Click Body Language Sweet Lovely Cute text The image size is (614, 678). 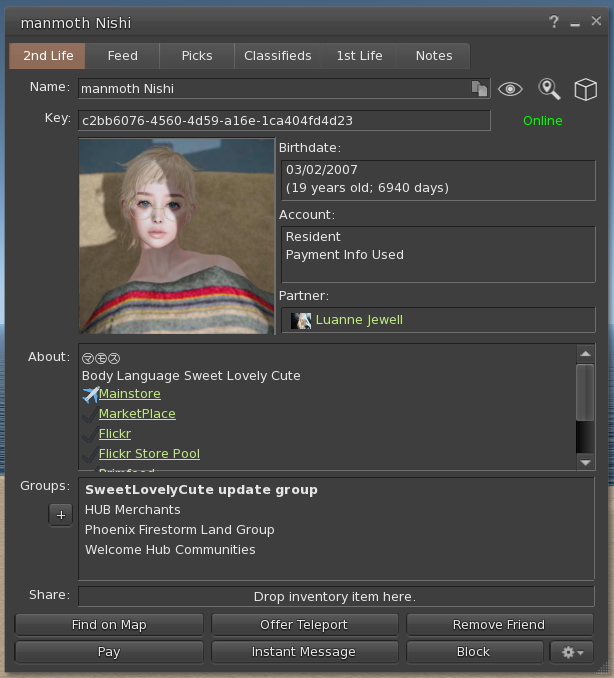click(x=191, y=376)
